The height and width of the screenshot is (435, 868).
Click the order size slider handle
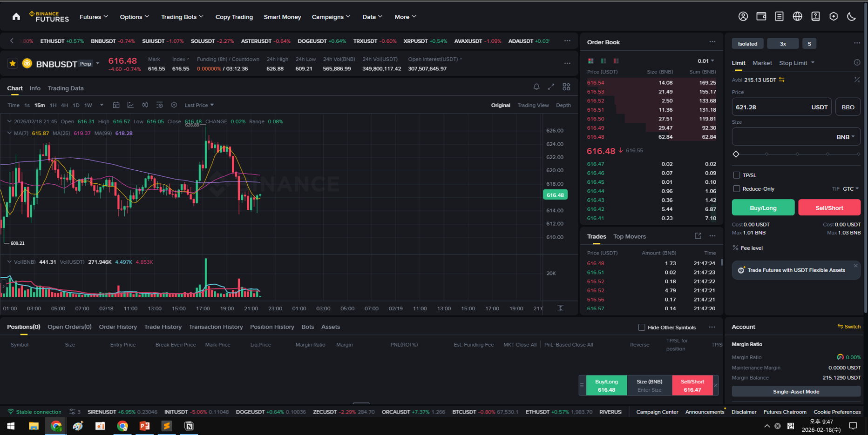[736, 154]
